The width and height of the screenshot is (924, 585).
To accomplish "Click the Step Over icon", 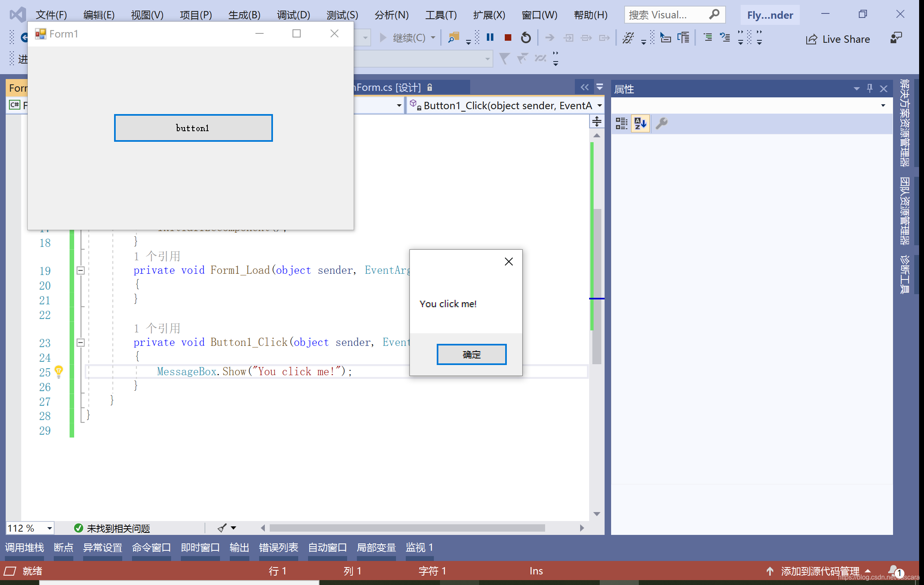I will point(586,38).
